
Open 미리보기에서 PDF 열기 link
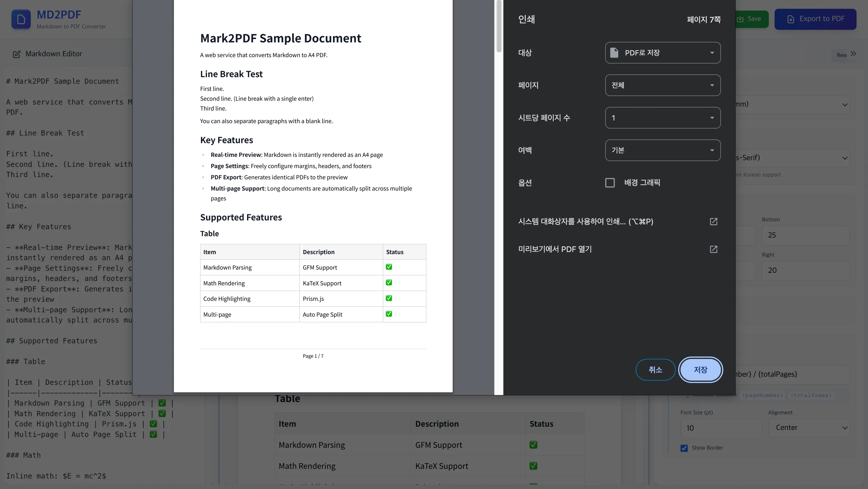tap(618, 249)
